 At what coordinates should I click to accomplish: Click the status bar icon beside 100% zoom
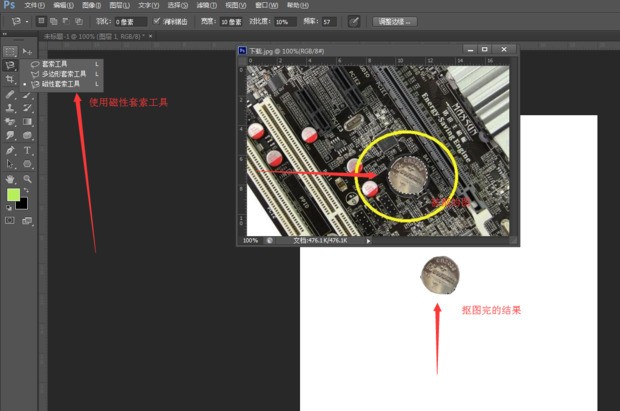(x=269, y=241)
